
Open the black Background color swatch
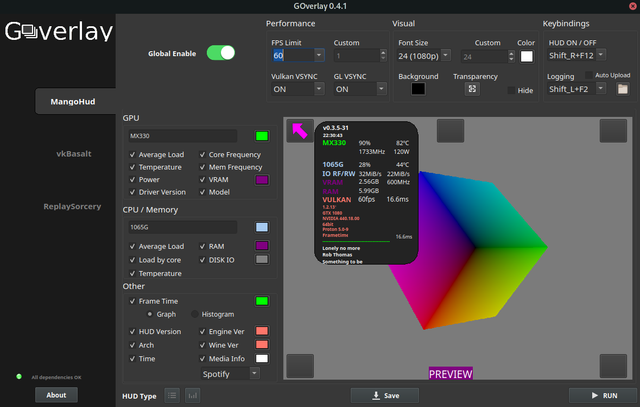pos(417,89)
